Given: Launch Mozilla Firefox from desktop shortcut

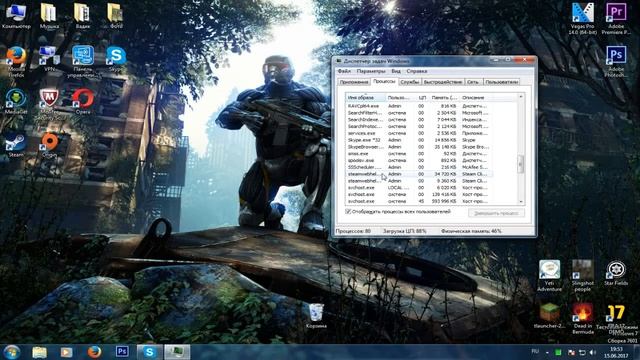Looking at the screenshot, I should pos(16,61).
